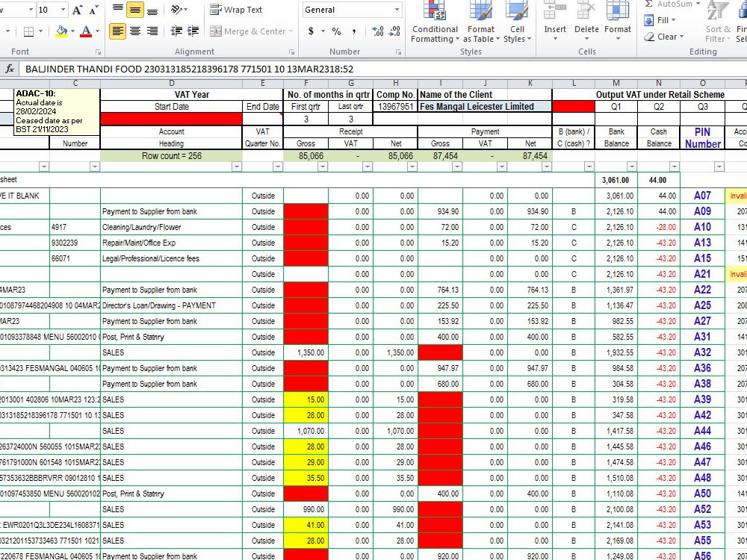Select Comp No. cell 13967951
The height and width of the screenshot is (560, 747).
point(395,107)
